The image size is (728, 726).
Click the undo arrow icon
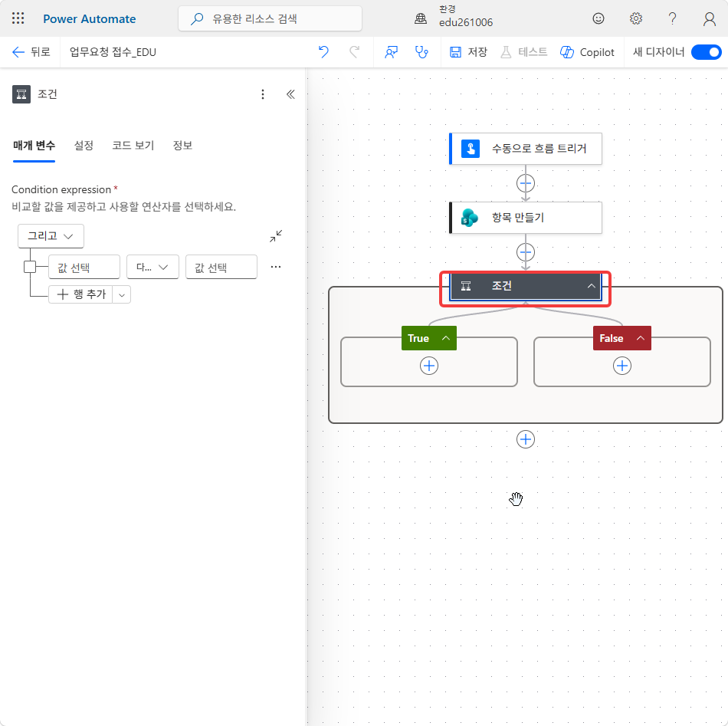(323, 52)
